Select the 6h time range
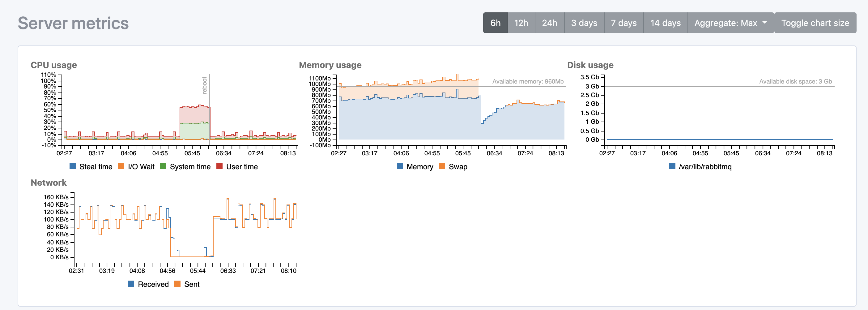The width and height of the screenshot is (868, 310). click(x=495, y=23)
